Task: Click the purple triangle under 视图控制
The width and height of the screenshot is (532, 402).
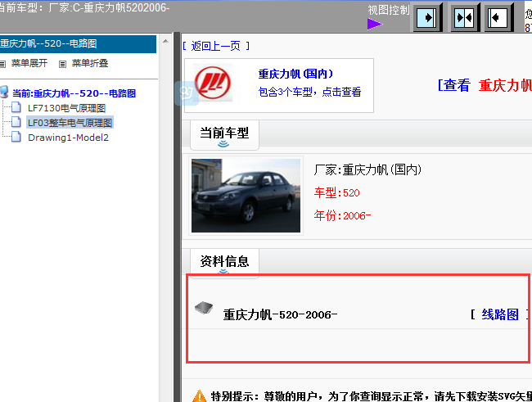Action: [375, 24]
